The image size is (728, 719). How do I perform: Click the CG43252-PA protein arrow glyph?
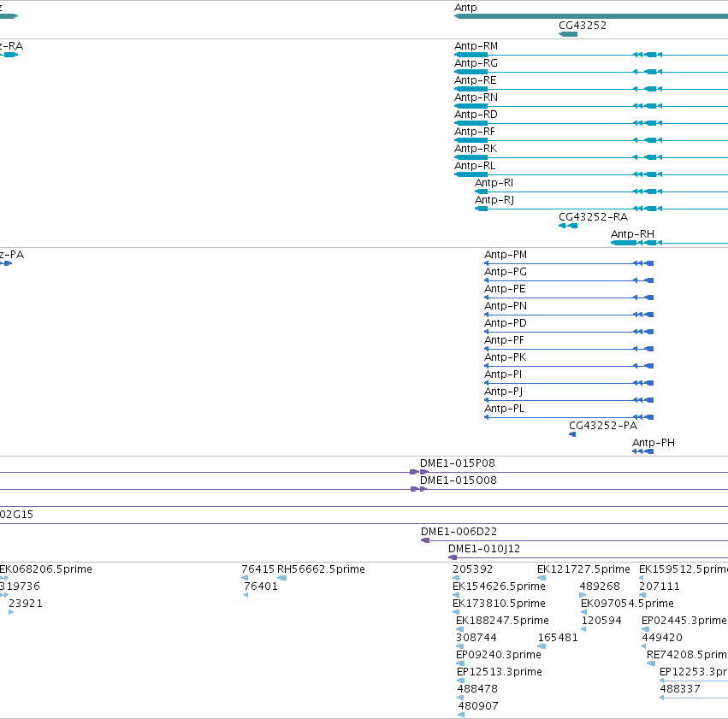(x=572, y=434)
